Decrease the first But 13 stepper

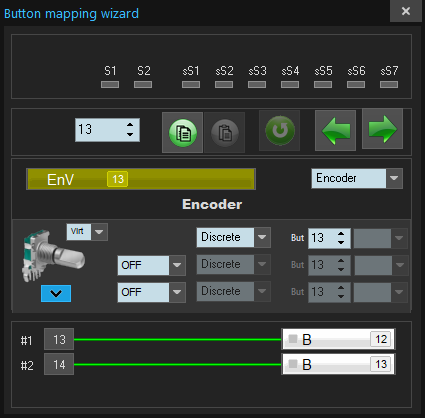pyautogui.click(x=341, y=243)
